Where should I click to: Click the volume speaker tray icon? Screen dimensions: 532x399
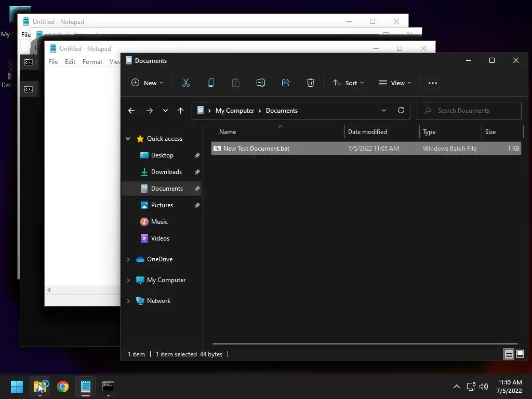(484, 387)
